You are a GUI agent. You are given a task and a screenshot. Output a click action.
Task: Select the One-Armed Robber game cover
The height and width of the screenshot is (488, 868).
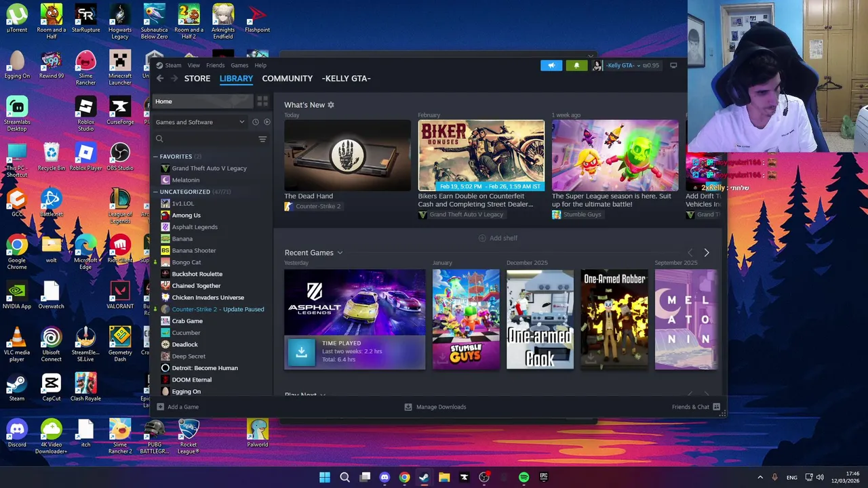pos(614,319)
